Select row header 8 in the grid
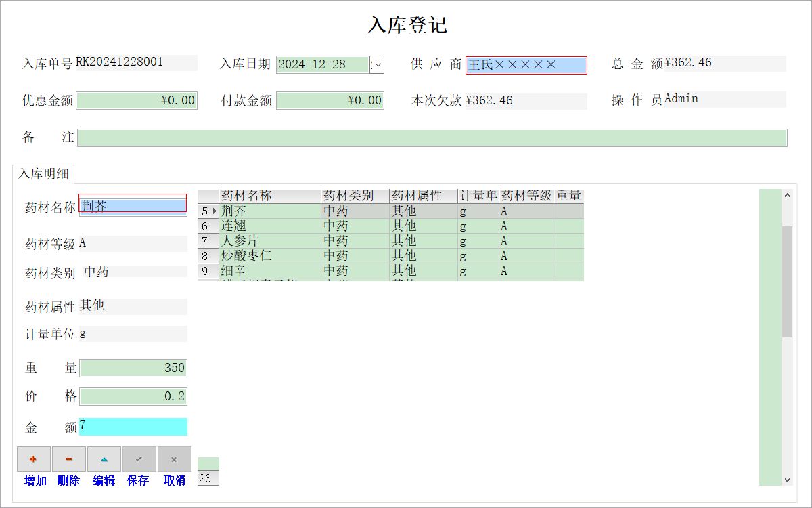Viewport: 812px width, 508px height. pyautogui.click(x=208, y=255)
